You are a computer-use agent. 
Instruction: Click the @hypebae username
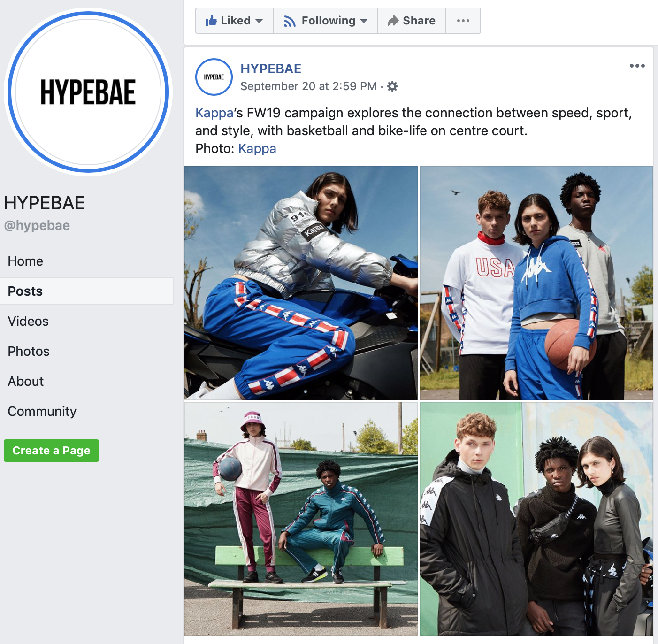coord(37,226)
